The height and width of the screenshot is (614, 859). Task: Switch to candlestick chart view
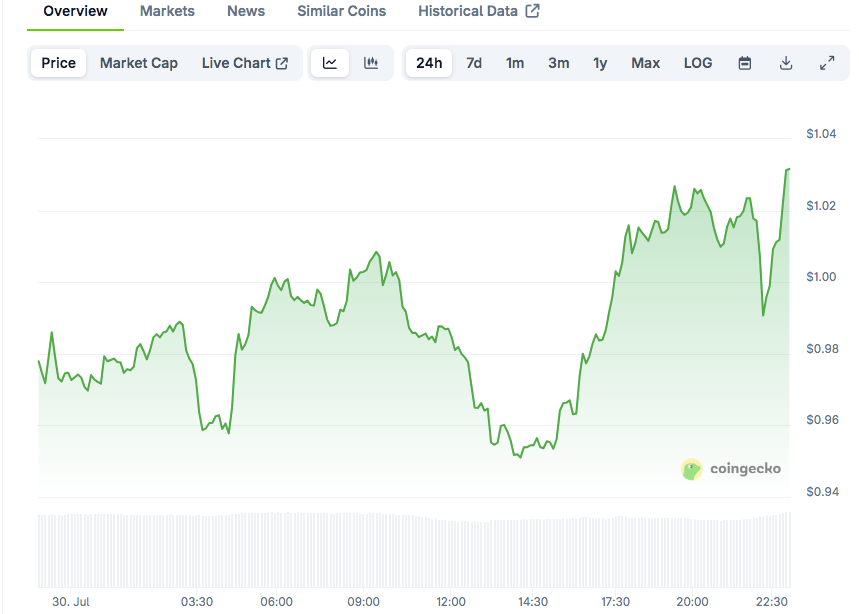[x=371, y=63]
